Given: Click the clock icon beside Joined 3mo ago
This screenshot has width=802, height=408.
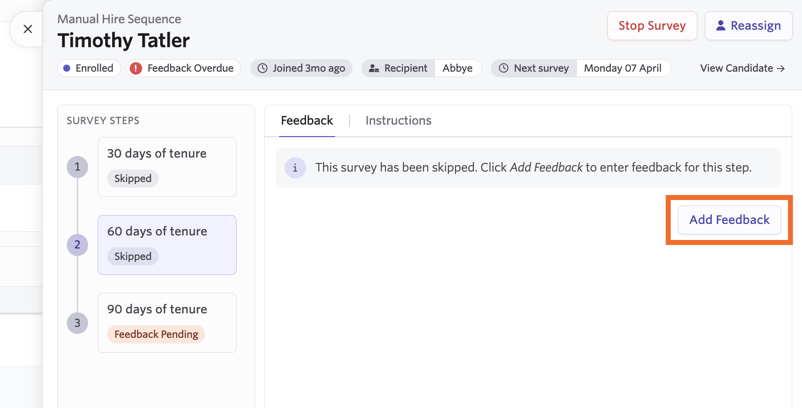Looking at the screenshot, I should coord(262,68).
